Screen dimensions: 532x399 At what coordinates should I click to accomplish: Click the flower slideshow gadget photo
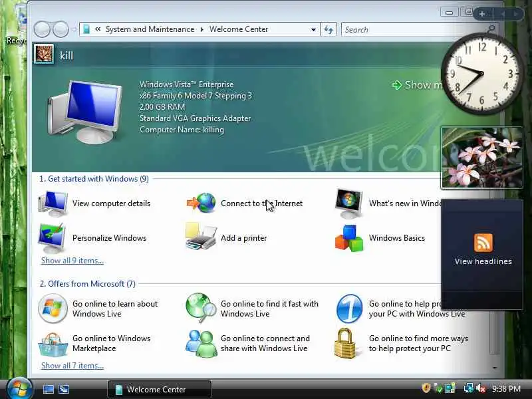(481, 158)
